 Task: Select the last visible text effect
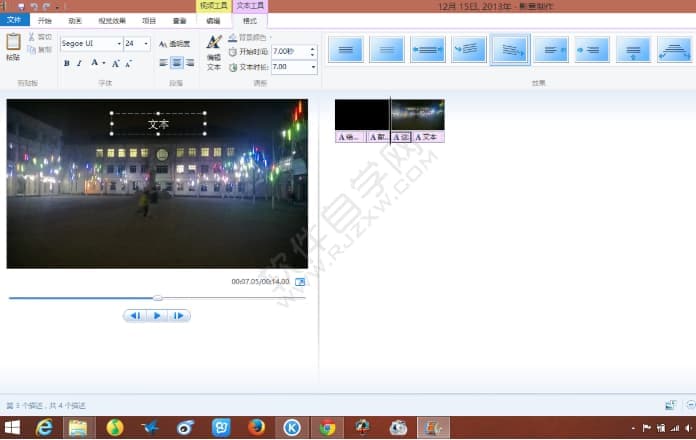click(x=674, y=49)
